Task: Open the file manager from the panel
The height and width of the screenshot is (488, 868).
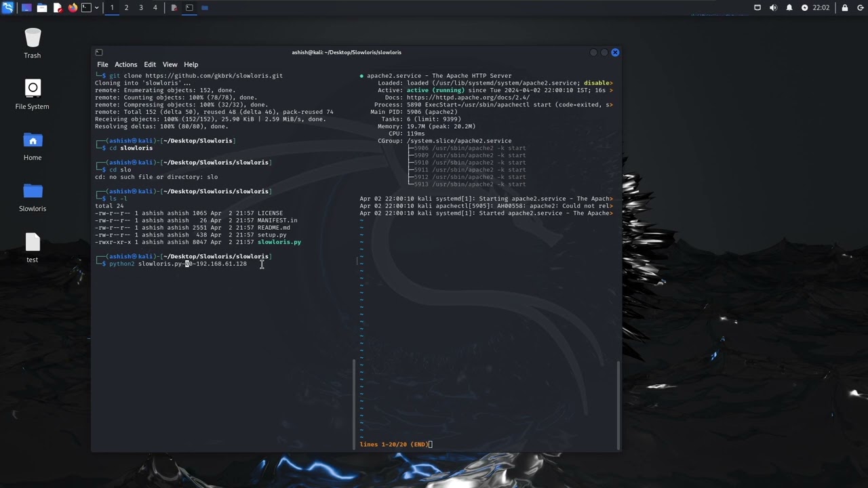Action: [42, 7]
